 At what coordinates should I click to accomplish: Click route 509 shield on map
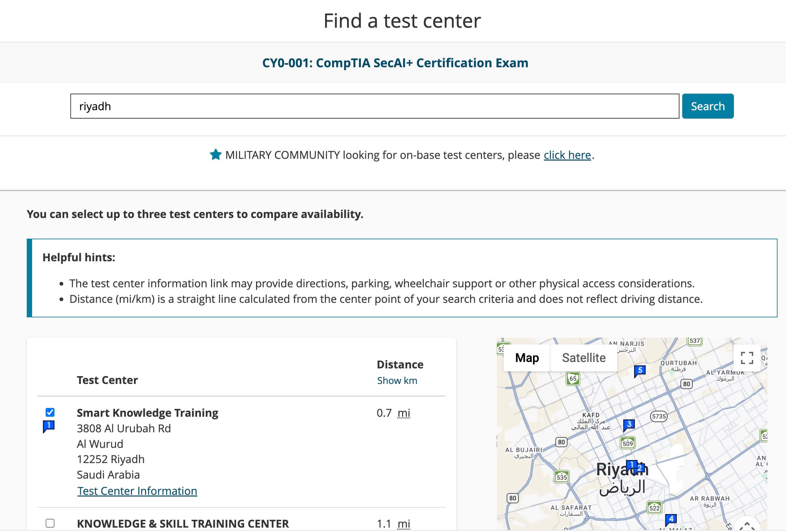(628, 443)
